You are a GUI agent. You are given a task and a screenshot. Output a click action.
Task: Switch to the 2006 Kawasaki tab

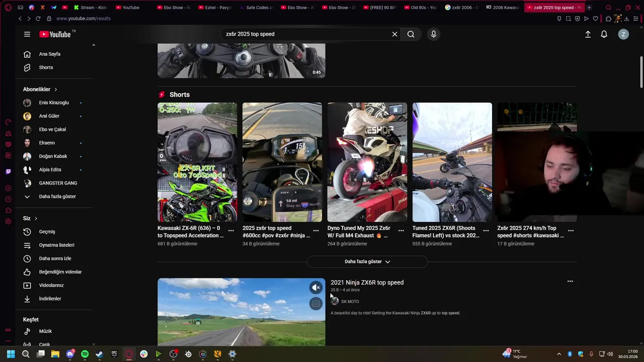point(503,8)
